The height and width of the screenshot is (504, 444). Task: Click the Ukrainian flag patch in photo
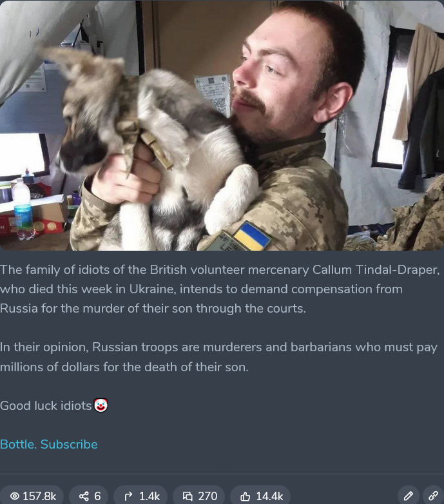[x=252, y=237]
